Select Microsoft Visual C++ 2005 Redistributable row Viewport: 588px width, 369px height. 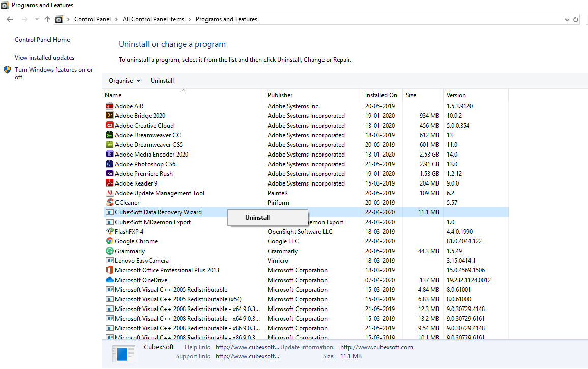[x=306, y=290]
